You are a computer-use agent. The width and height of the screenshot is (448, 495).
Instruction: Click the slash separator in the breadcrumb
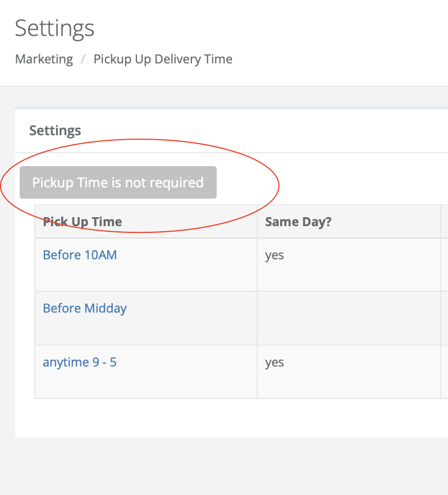(83, 59)
